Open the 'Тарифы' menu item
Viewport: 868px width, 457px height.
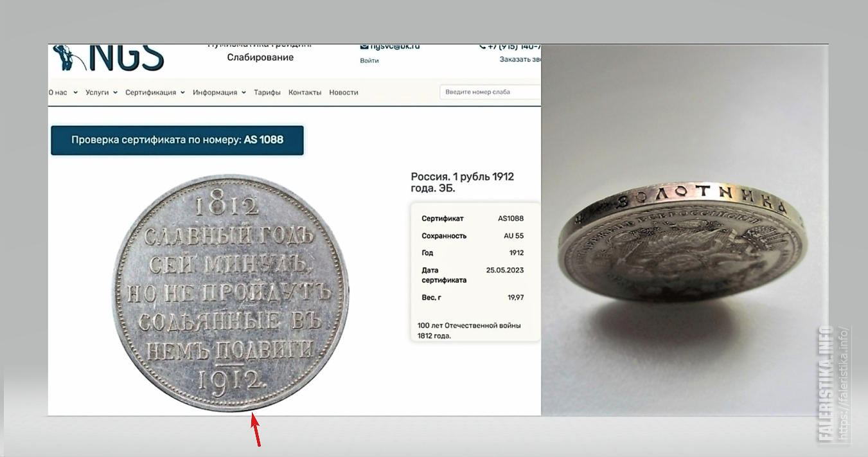click(x=267, y=93)
